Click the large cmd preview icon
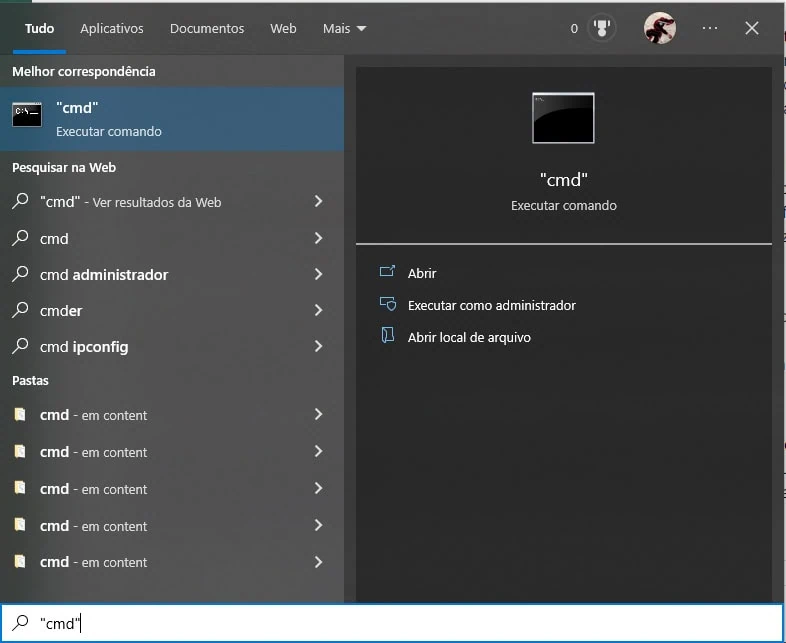The image size is (786, 643). (563, 118)
